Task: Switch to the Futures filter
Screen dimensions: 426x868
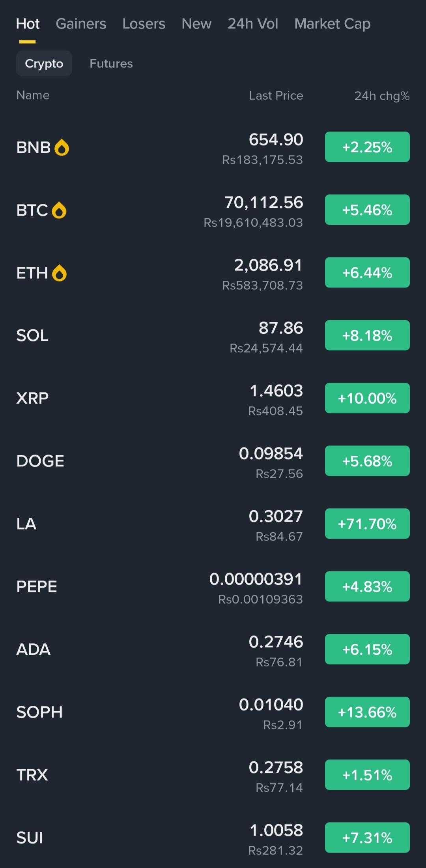Action: (111, 64)
